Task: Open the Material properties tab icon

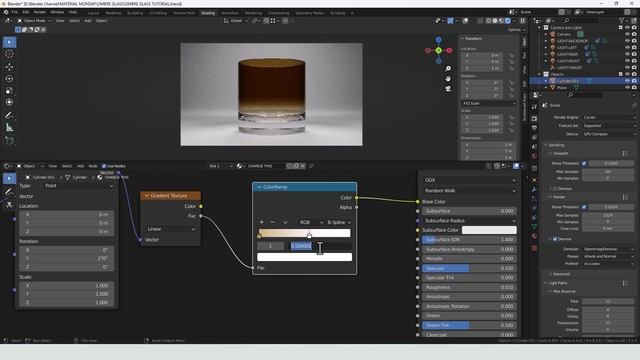Action: click(x=534, y=236)
